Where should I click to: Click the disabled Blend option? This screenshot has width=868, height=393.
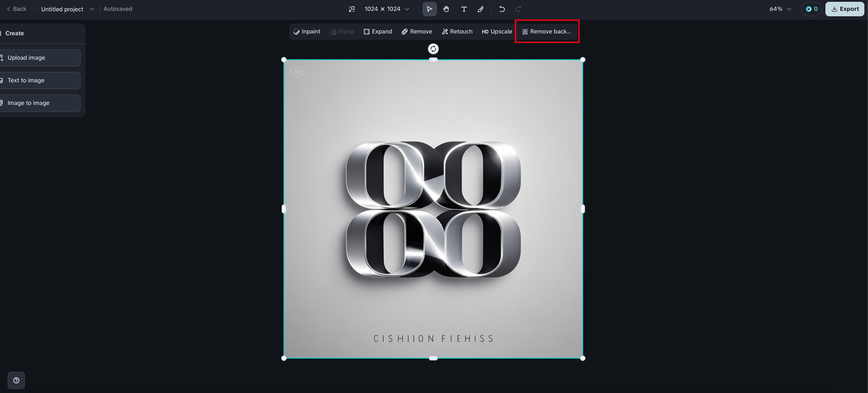[x=342, y=31]
